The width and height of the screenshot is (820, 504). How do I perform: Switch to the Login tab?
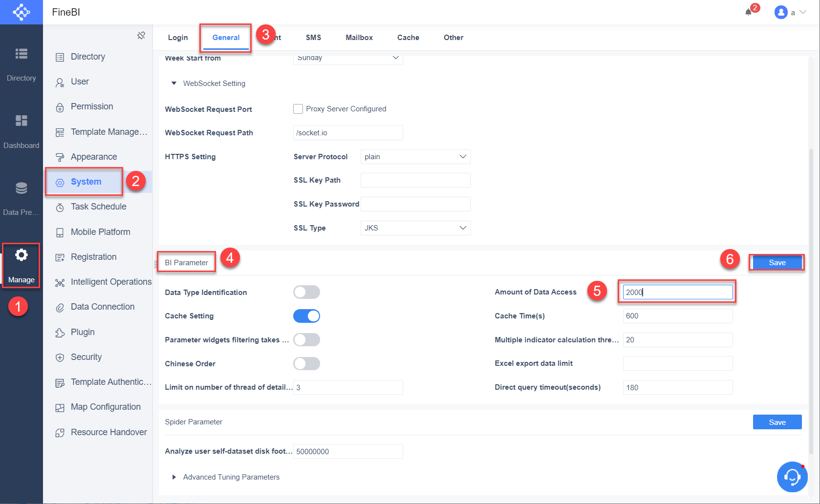click(x=178, y=38)
